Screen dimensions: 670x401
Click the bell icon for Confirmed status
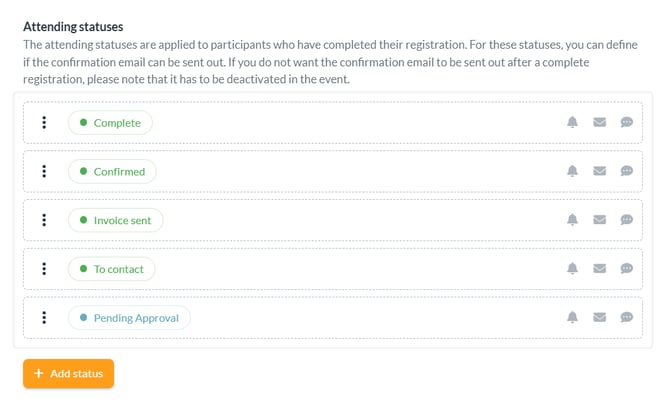[572, 171]
